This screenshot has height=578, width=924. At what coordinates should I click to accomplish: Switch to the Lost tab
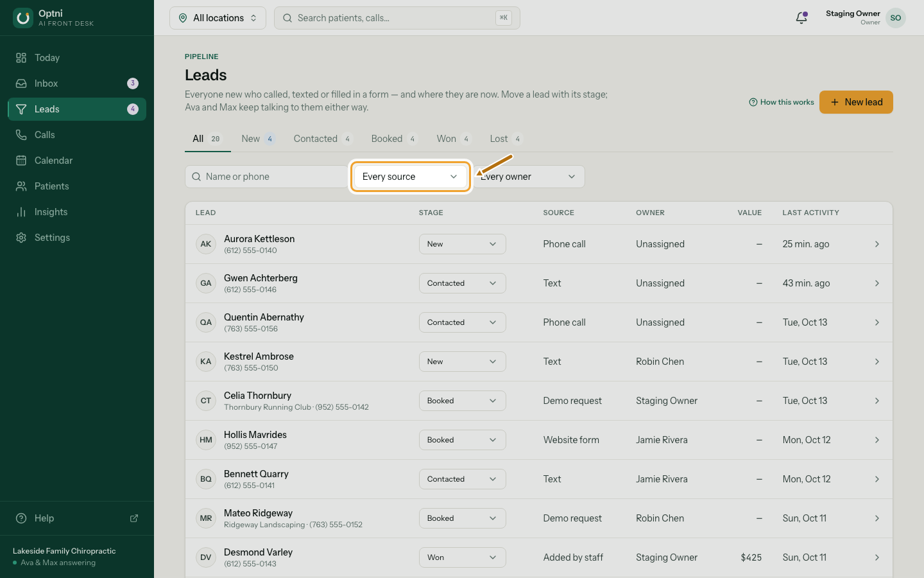pos(506,139)
